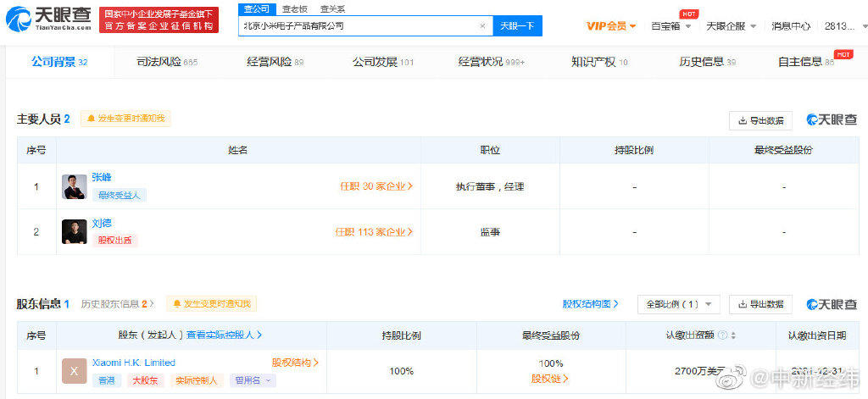The image size is (868, 399).
Task: Select the 最终受益人 tag under 张峰
Action: (119, 195)
